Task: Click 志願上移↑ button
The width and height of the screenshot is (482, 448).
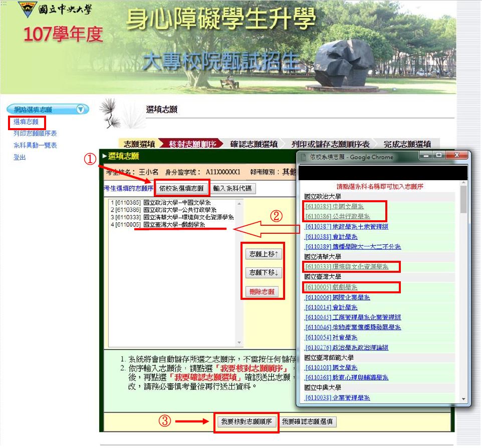Action: click(x=264, y=254)
